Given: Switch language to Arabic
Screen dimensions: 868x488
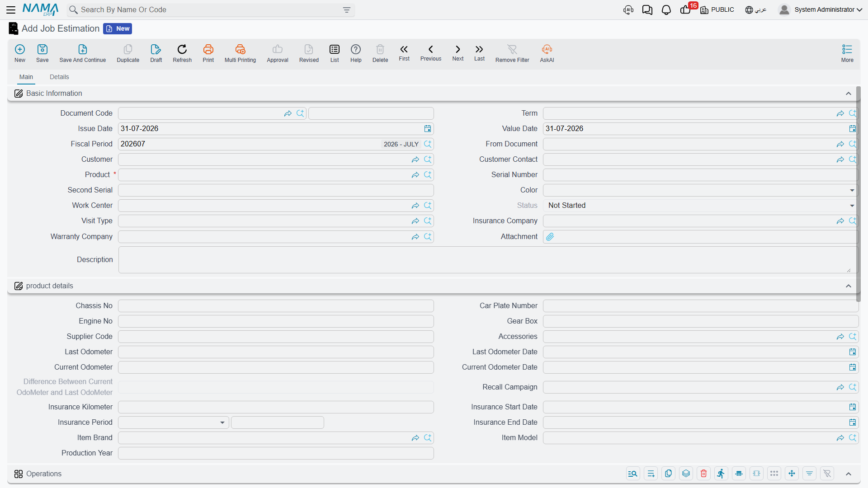Looking at the screenshot, I should (x=756, y=10).
